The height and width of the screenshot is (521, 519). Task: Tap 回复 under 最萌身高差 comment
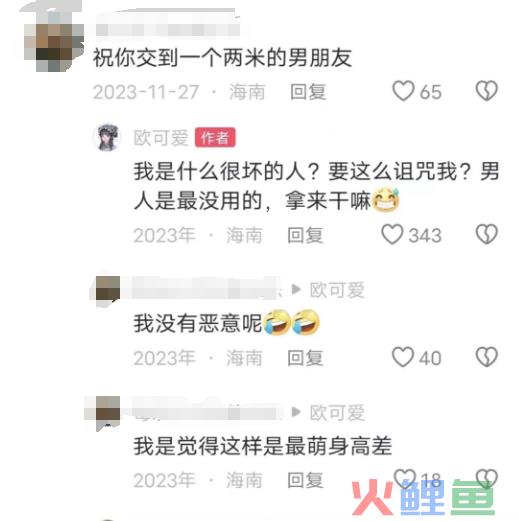click(305, 480)
